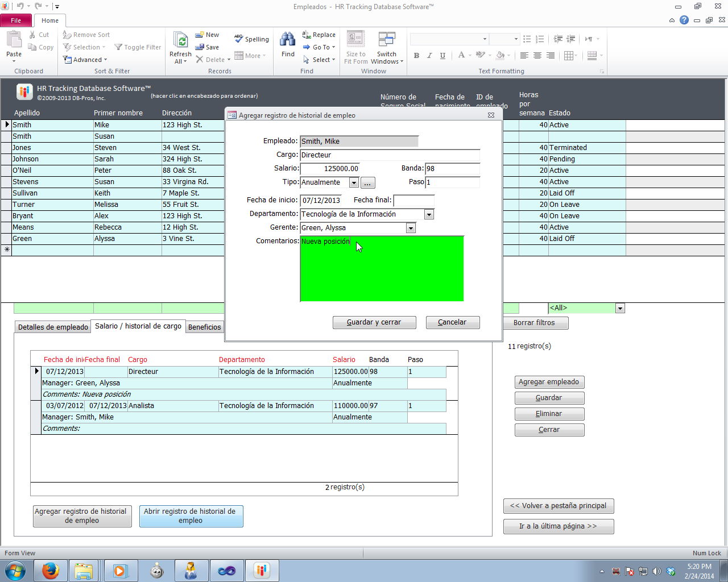Click Ir a la última página button
Image resolution: width=728 pixels, height=582 pixels.
tap(559, 526)
